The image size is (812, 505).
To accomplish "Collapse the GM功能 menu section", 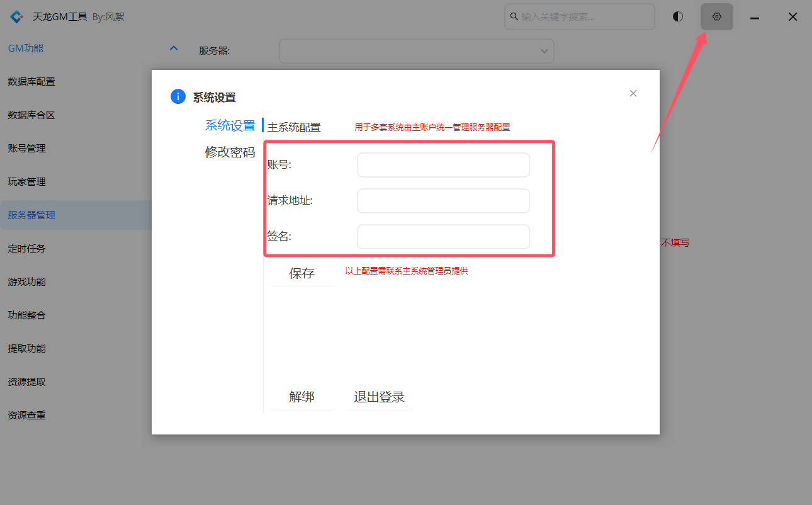I will coord(174,48).
